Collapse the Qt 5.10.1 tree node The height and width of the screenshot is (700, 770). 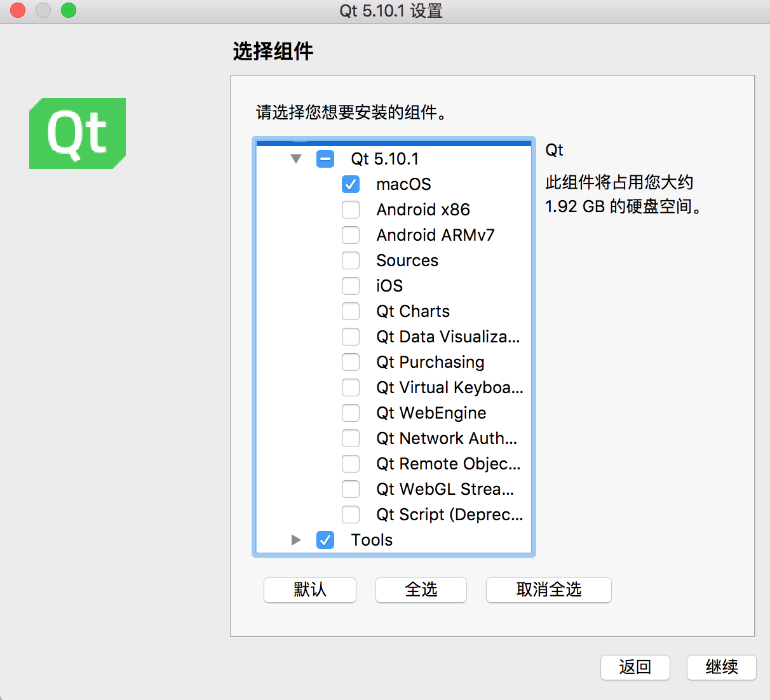[x=296, y=159]
